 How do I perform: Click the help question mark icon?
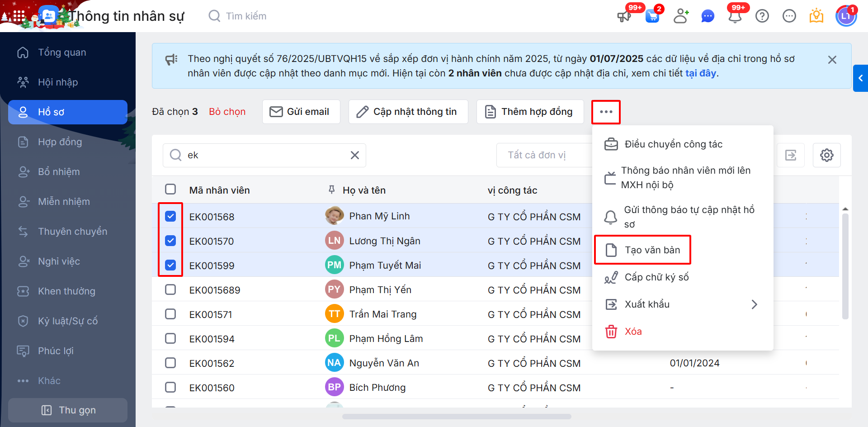[762, 16]
